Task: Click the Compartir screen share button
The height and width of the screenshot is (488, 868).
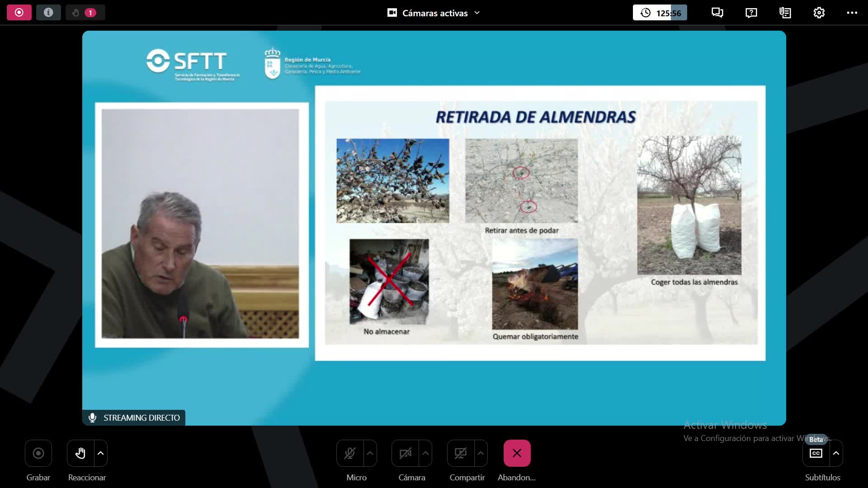Action: pyautogui.click(x=461, y=453)
